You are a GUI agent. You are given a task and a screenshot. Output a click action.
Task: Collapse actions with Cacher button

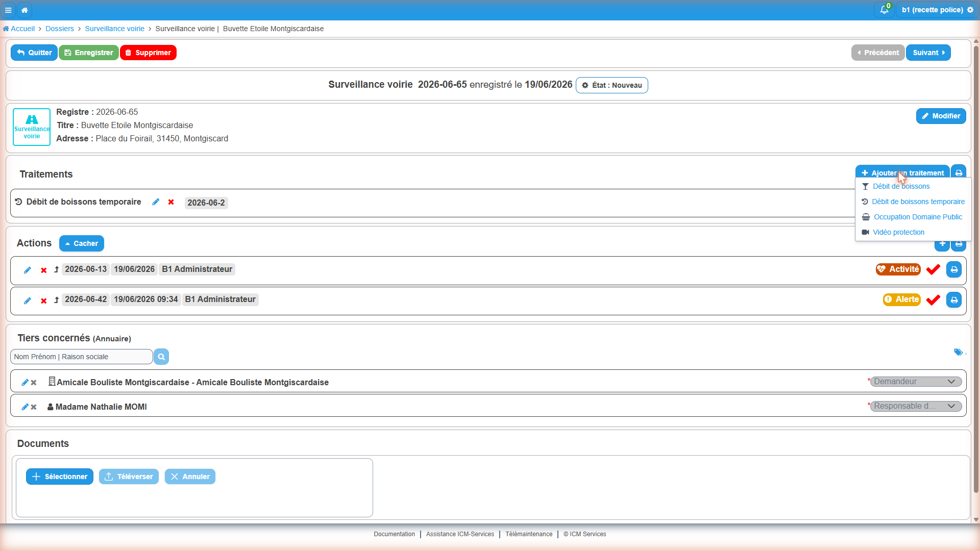pos(82,243)
